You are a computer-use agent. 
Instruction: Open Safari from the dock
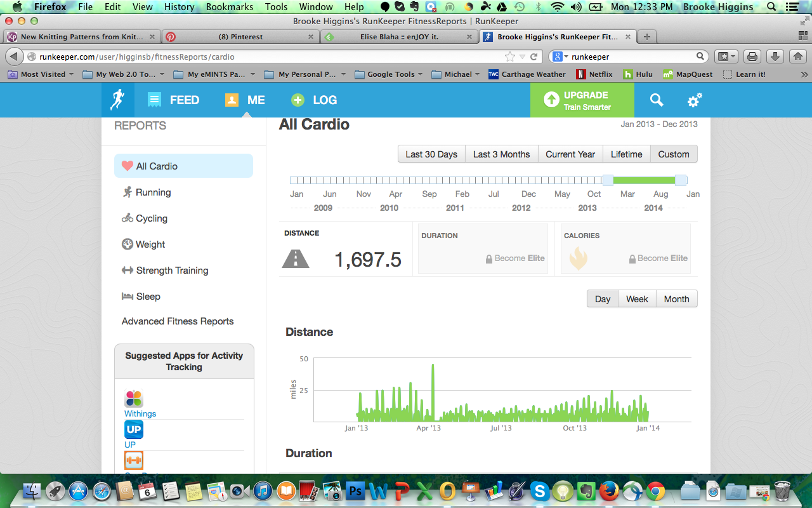[x=101, y=491]
